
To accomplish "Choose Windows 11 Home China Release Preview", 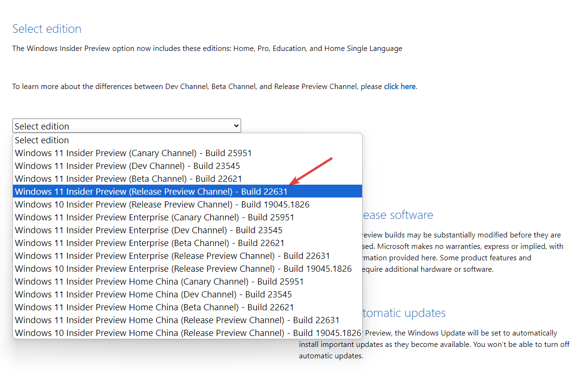I will [177, 320].
